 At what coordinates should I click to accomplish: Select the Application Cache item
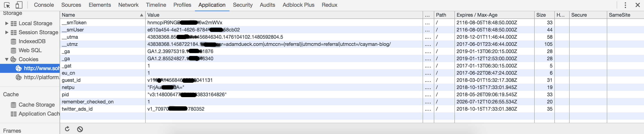point(39,114)
